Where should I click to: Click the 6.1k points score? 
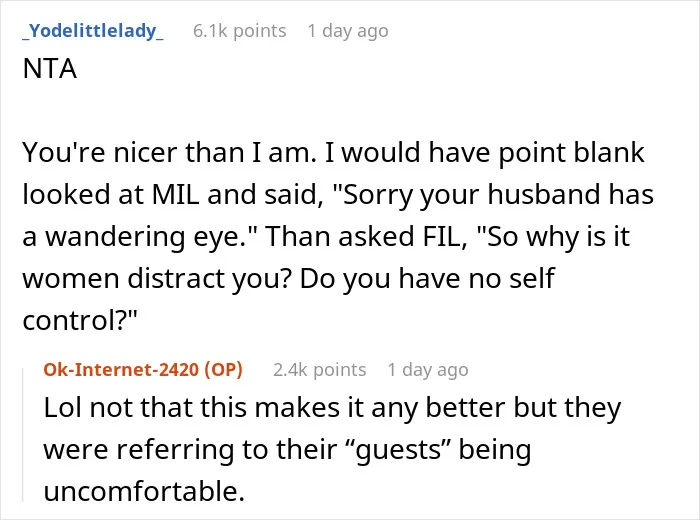click(x=240, y=31)
